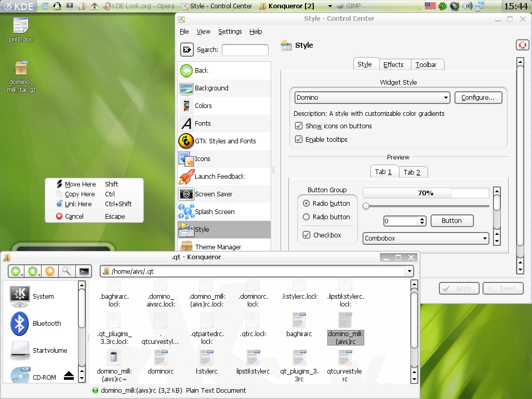Open the Theme Manager module
The image size is (532, 399).
[x=224, y=246]
